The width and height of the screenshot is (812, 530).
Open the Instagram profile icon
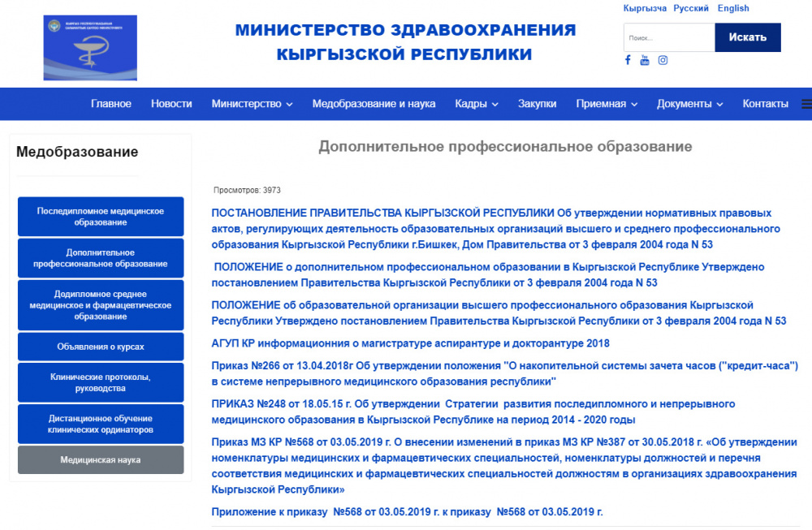point(663,59)
